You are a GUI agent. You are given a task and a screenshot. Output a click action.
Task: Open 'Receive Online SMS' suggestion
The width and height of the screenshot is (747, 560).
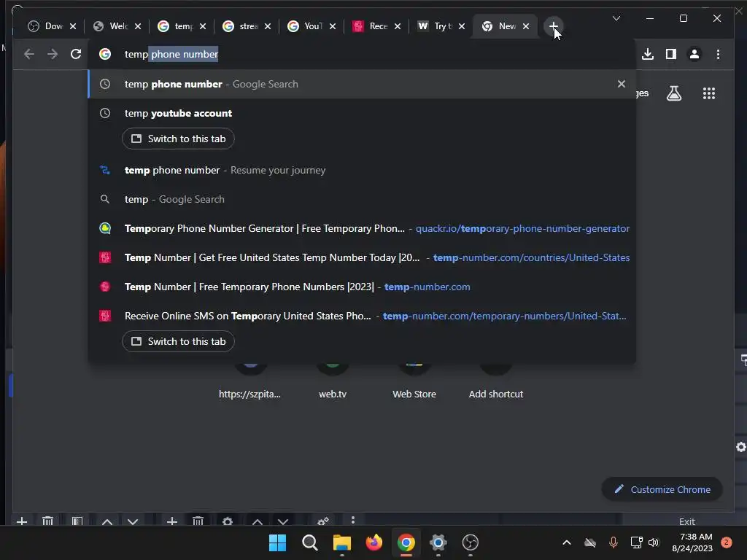pos(362,316)
